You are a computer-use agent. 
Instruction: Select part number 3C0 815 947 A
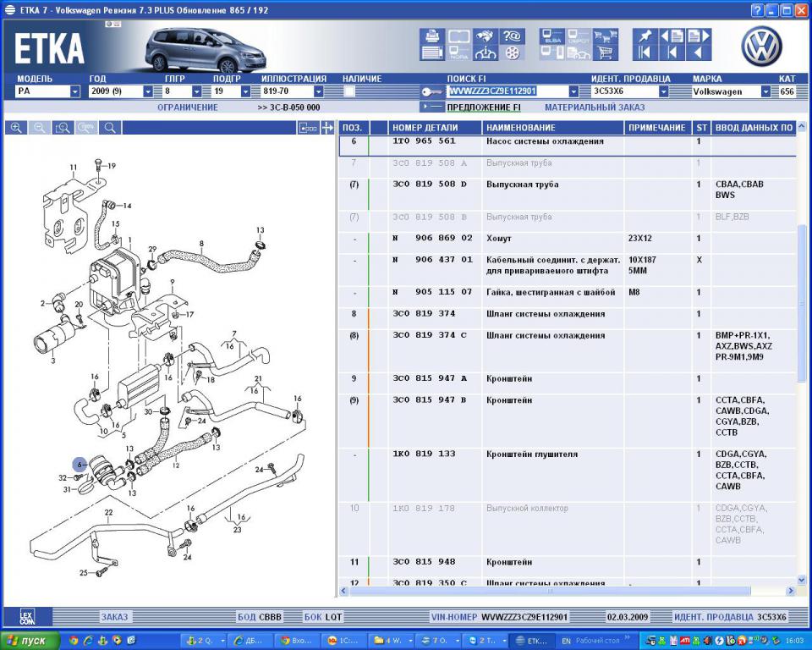tap(430, 378)
